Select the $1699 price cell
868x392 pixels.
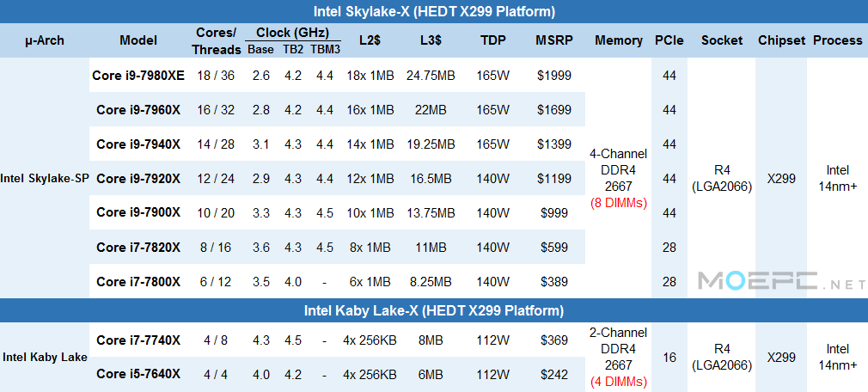coord(553,110)
